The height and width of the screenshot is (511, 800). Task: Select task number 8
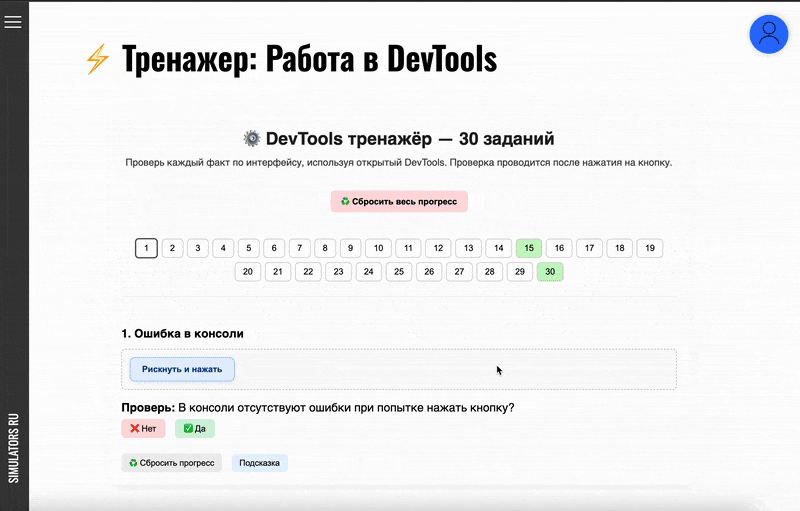(325, 248)
